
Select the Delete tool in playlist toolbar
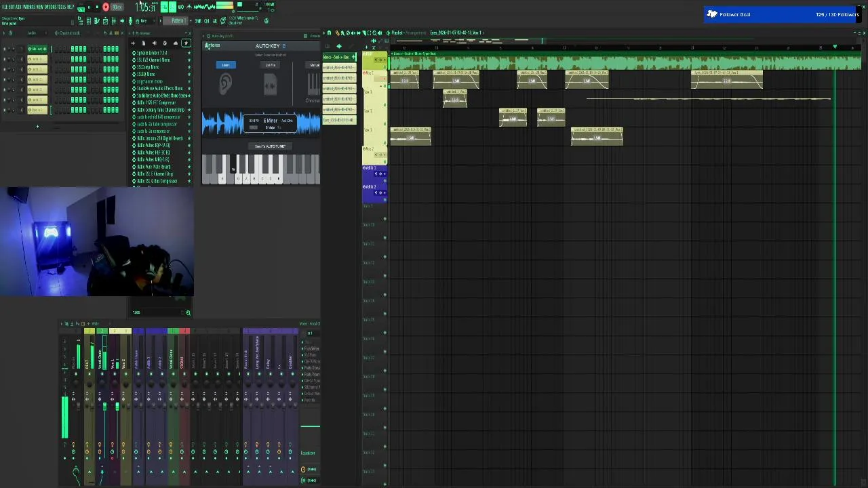click(348, 33)
